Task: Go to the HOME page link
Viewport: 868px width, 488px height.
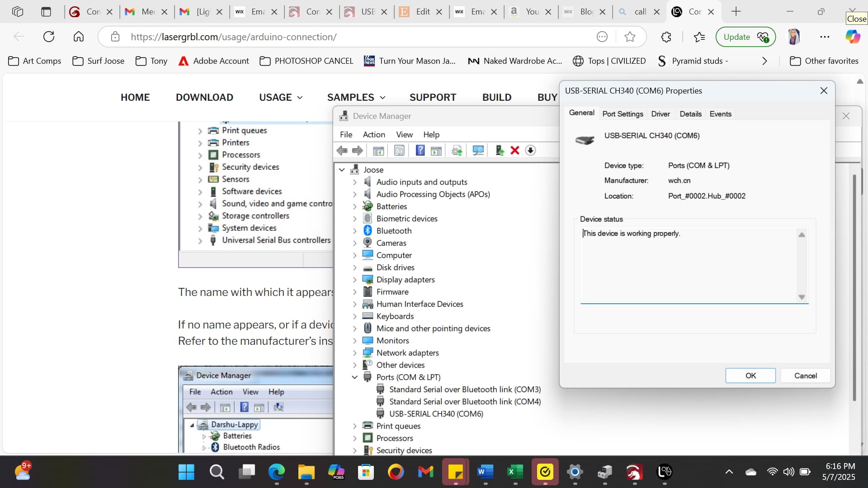Action: click(135, 97)
